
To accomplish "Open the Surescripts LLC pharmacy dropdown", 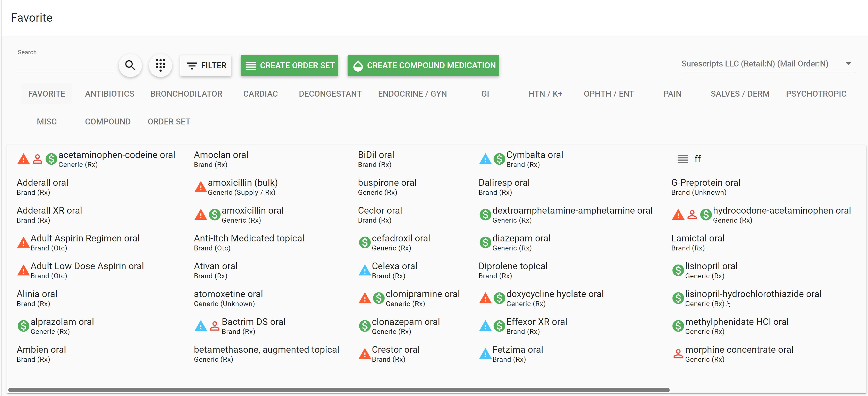I will coord(849,63).
